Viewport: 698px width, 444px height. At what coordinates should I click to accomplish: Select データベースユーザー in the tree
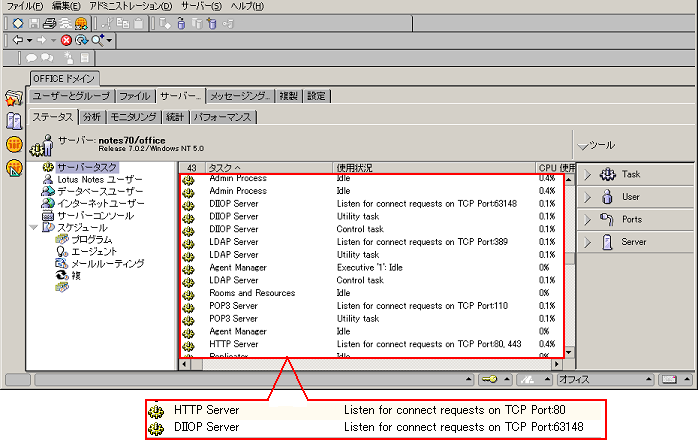pos(100,191)
